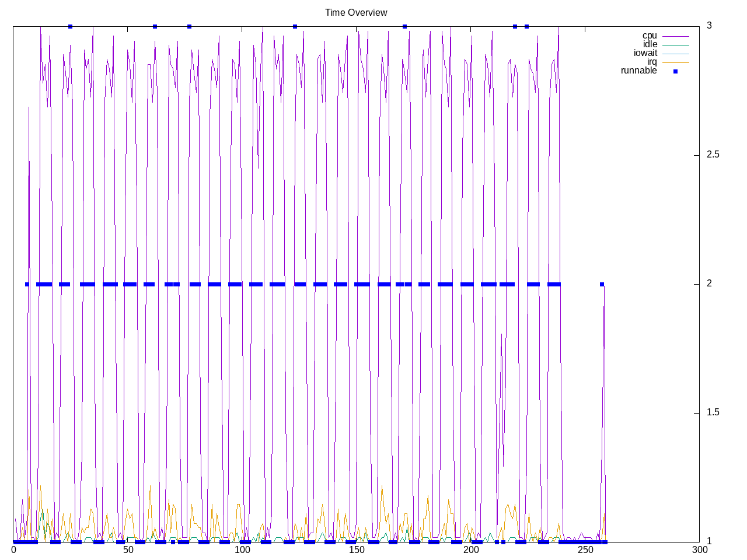The width and height of the screenshot is (747, 560).
Task: Select the "cpu" legend label
Action: tap(650, 36)
